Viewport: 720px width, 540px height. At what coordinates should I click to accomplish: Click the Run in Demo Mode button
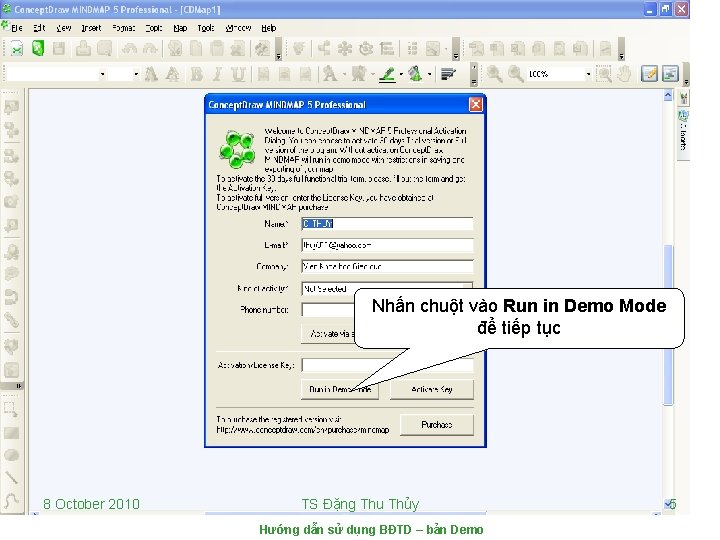[340, 390]
